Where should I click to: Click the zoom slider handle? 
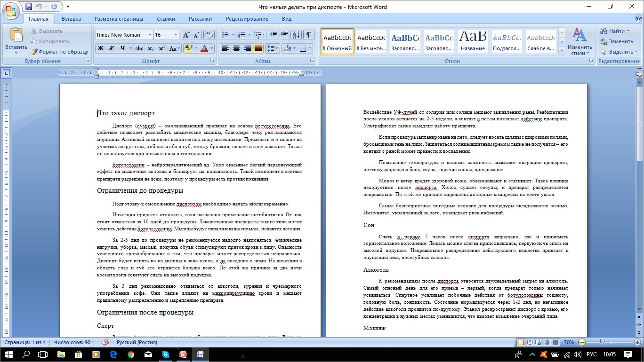coord(602,342)
